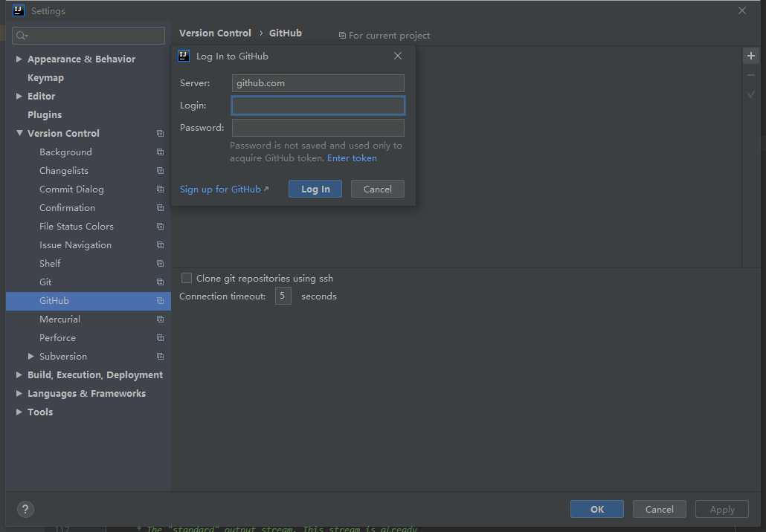The width and height of the screenshot is (766, 532).
Task: Expand the Editor section
Action: pos(19,96)
